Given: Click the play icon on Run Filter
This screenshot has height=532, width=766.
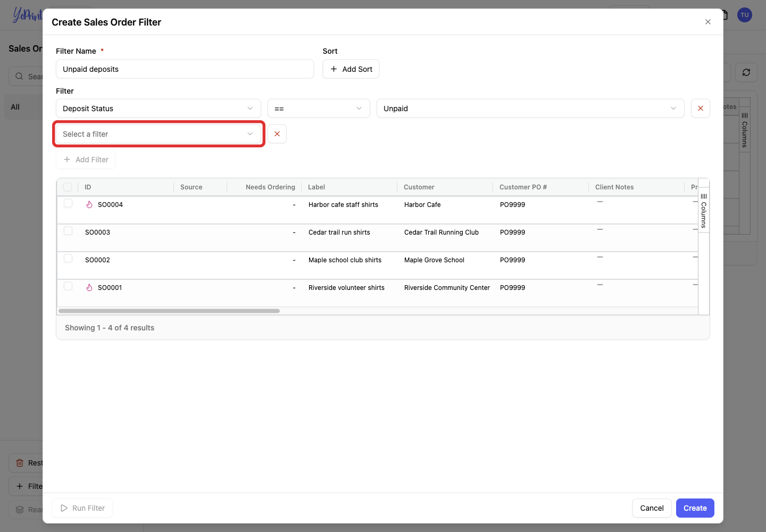Looking at the screenshot, I should (64, 508).
